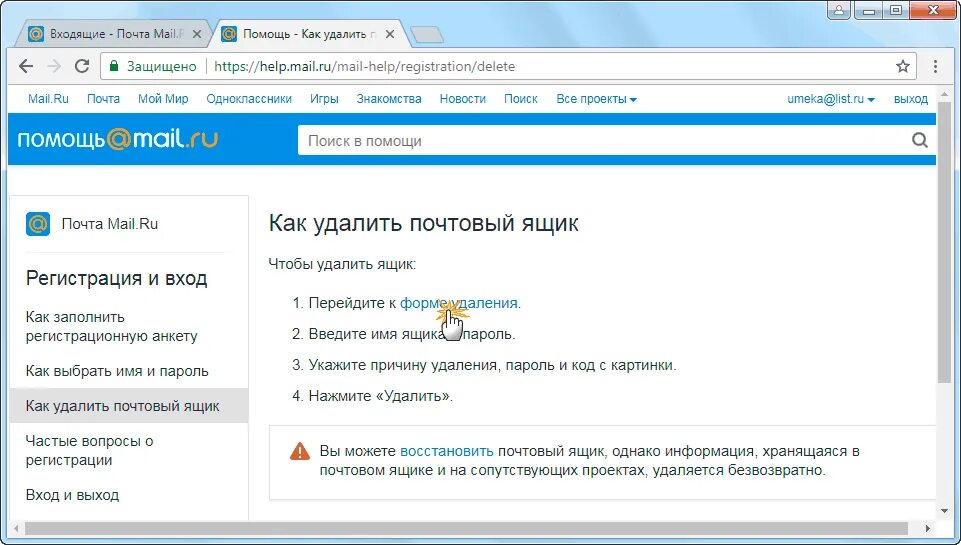Click the horizontal scrollbar left arrow
This screenshot has width=961, height=545.
[x=16, y=528]
